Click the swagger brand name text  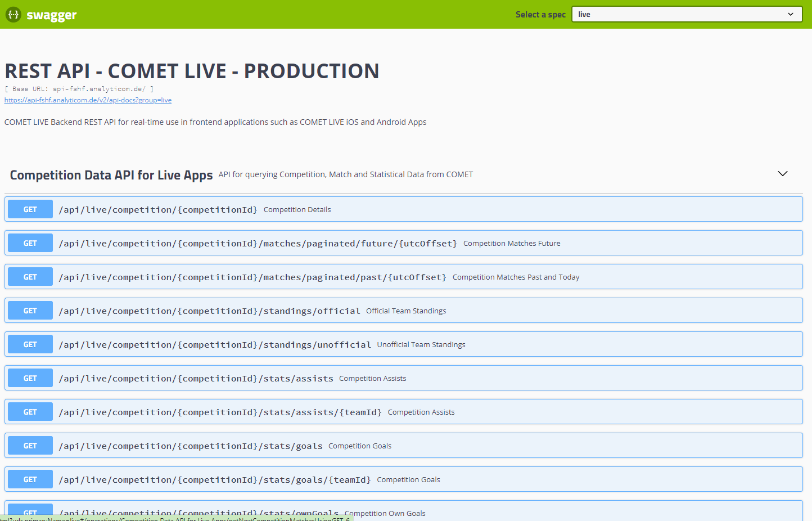51,15
